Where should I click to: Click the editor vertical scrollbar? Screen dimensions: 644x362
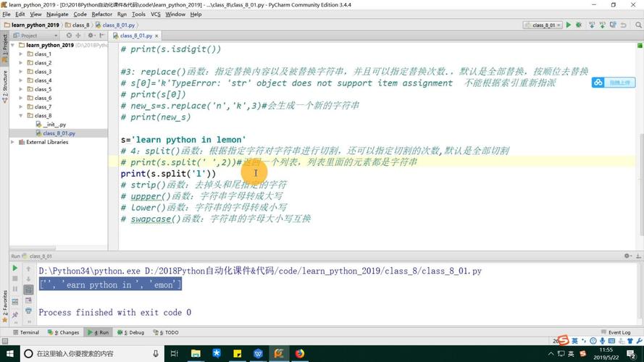642,185
